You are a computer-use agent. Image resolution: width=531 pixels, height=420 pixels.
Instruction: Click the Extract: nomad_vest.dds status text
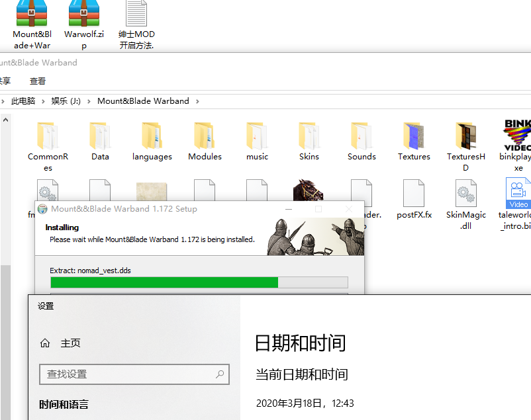tap(90, 271)
